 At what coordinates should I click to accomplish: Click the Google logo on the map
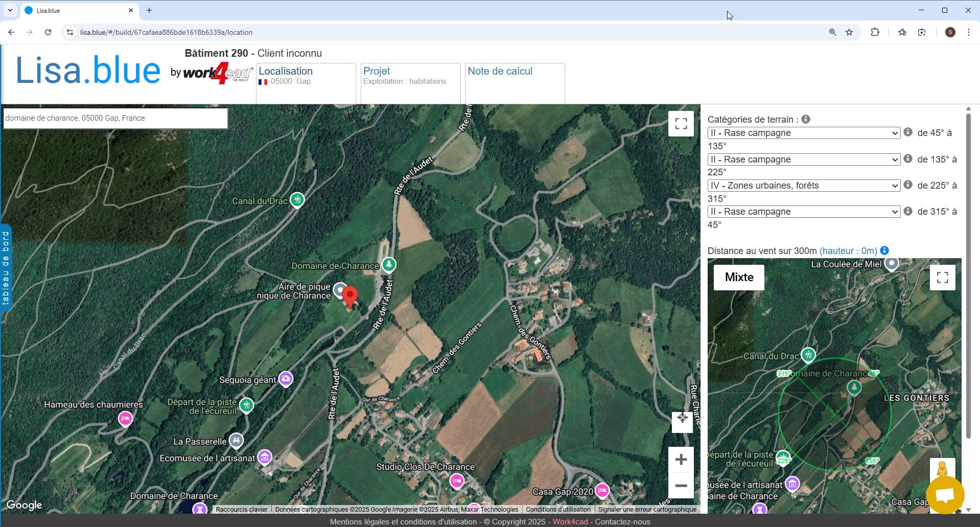click(x=24, y=505)
